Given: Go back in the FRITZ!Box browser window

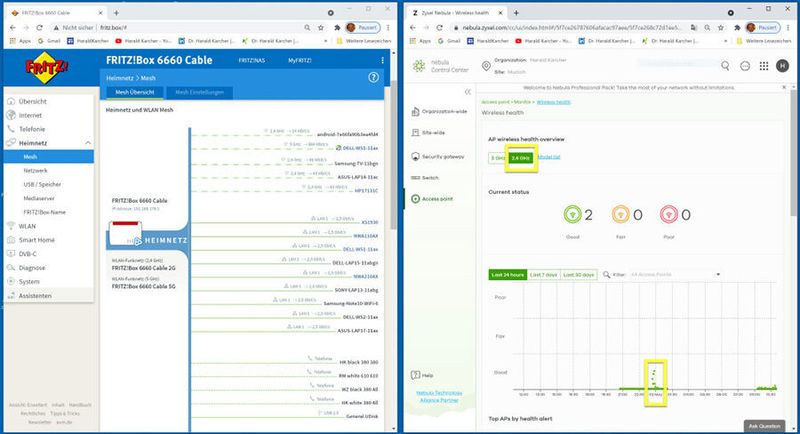Looking at the screenshot, I should tap(13, 28).
